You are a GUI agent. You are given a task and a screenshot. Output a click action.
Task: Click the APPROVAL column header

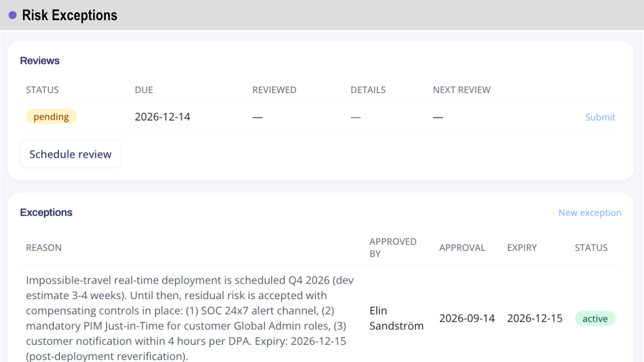(x=462, y=248)
